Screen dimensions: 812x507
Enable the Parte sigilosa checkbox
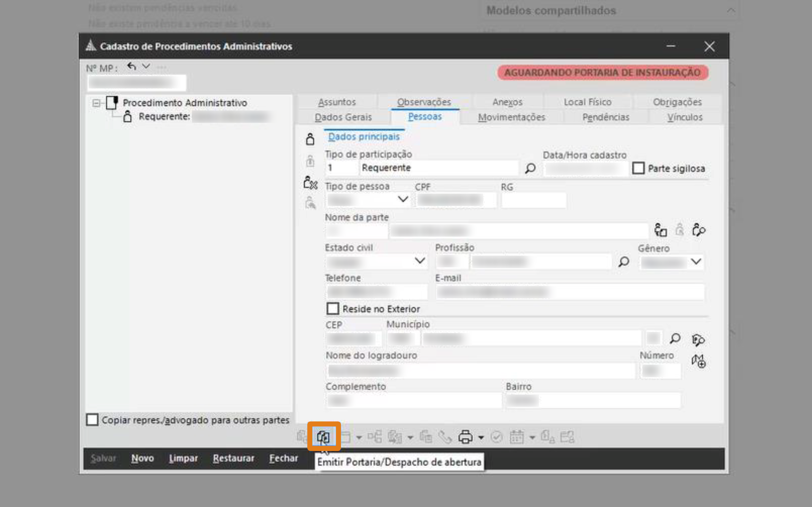pyautogui.click(x=638, y=168)
